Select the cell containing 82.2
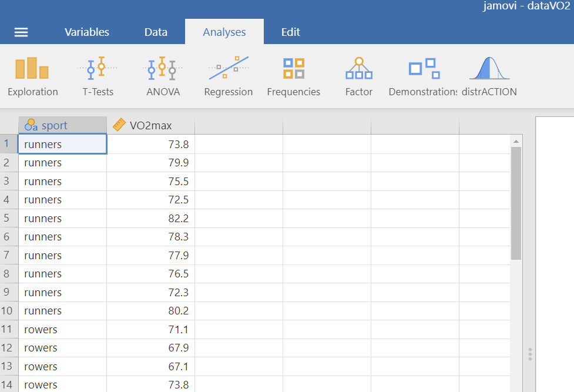This screenshot has height=392, width=574. (x=150, y=218)
